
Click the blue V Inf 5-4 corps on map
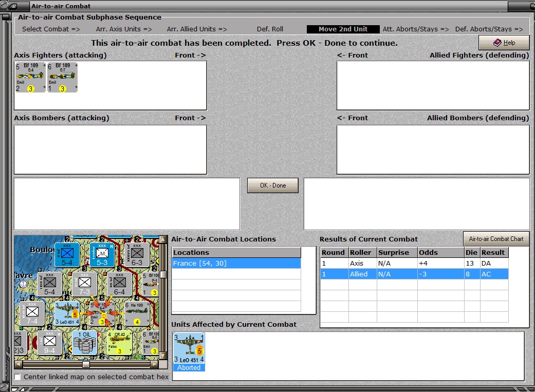tap(67, 254)
